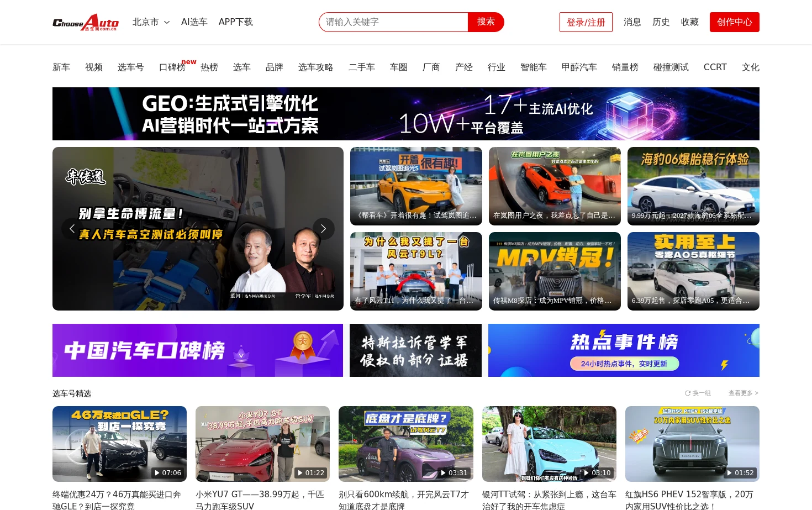Click 换一组 refresh icon button

pyautogui.click(x=698, y=393)
